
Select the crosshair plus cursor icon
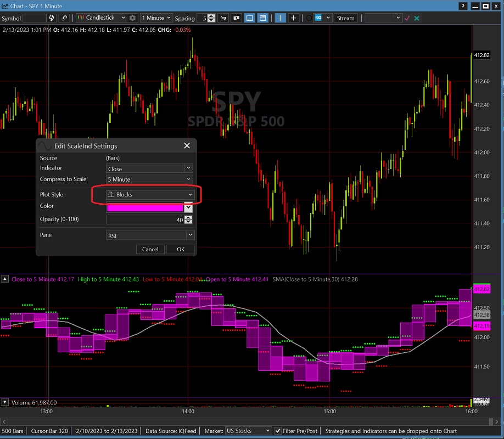(x=294, y=18)
